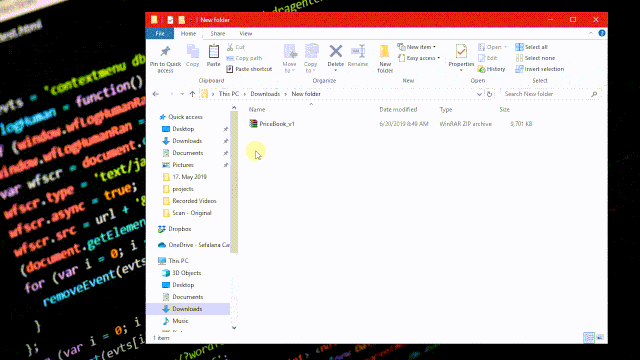Image resolution: width=640 pixels, height=360 pixels.
Task: Select 3D Objects under This PC
Action: click(x=181, y=273)
